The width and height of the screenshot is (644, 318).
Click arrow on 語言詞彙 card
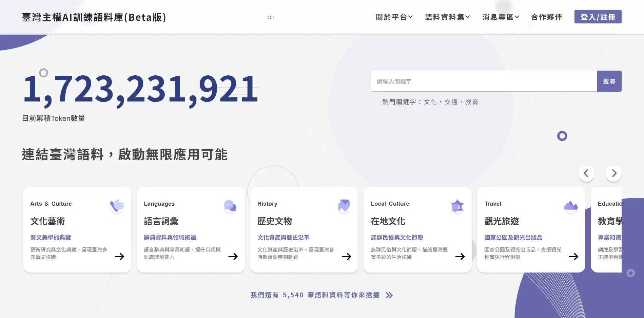pos(233,257)
